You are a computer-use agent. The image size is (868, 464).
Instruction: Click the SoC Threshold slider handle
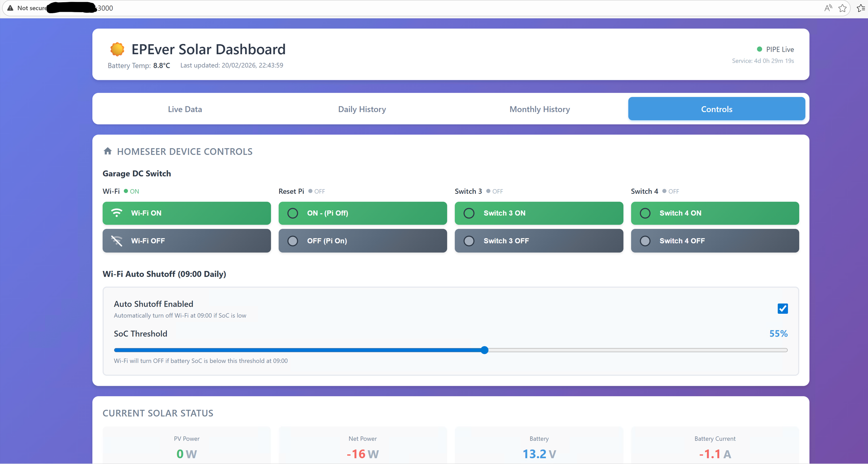(x=484, y=350)
